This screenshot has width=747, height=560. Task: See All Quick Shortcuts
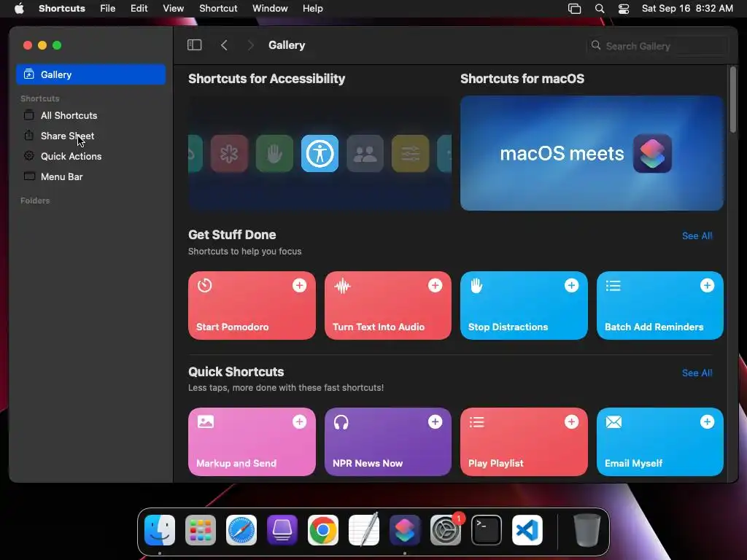[697, 373]
